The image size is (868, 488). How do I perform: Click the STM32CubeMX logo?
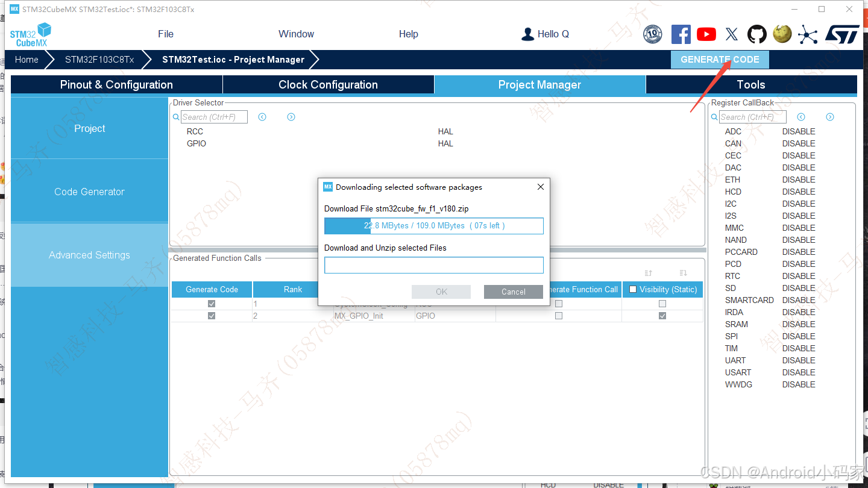30,34
